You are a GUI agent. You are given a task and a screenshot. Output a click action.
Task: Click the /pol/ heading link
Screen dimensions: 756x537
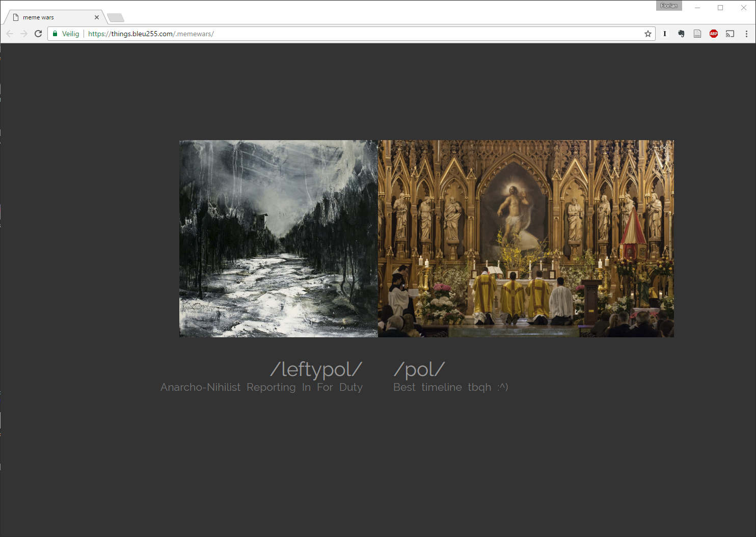coord(419,369)
